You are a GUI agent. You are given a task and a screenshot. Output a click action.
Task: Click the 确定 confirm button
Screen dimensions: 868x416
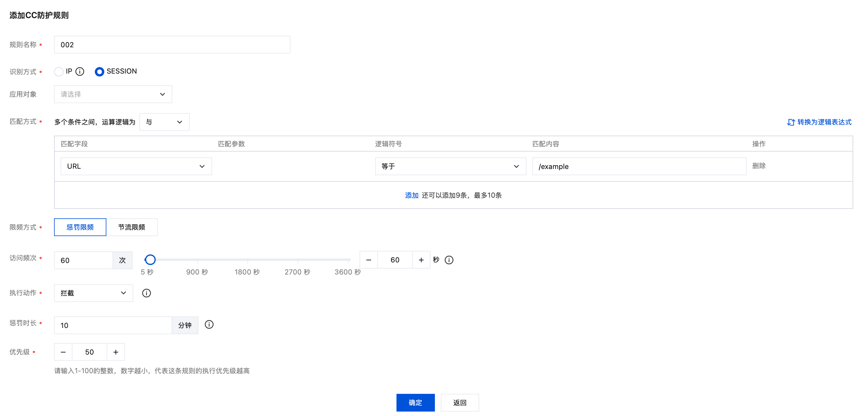click(x=415, y=402)
